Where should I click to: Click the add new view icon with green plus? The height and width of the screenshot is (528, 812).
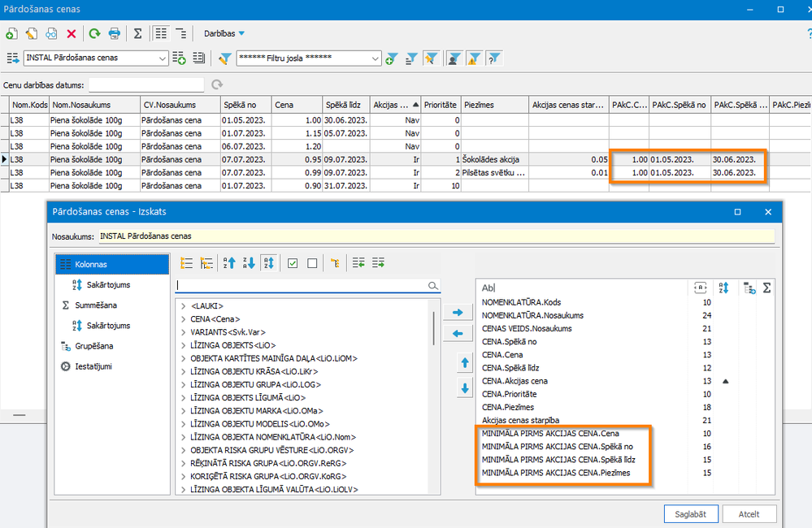pyautogui.click(x=179, y=58)
